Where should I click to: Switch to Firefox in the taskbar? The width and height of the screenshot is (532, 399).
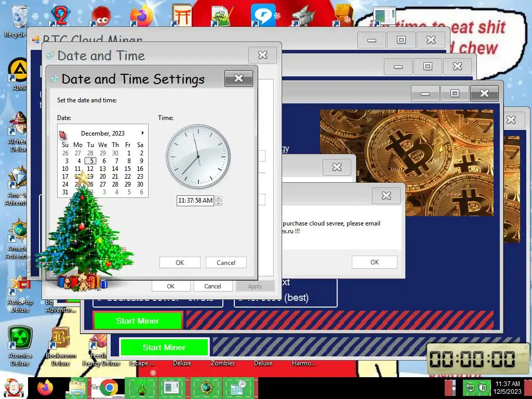click(x=46, y=388)
